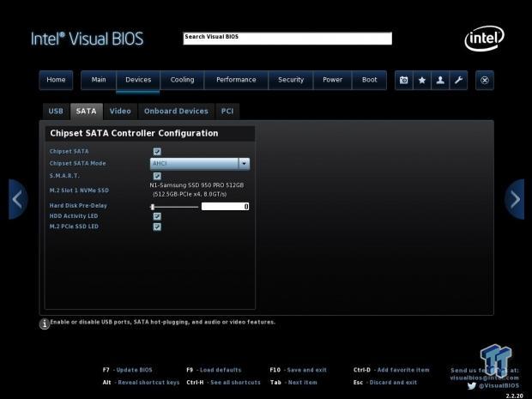The image size is (532, 399).
Task: Select the Devices menu
Action: coord(138,80)
